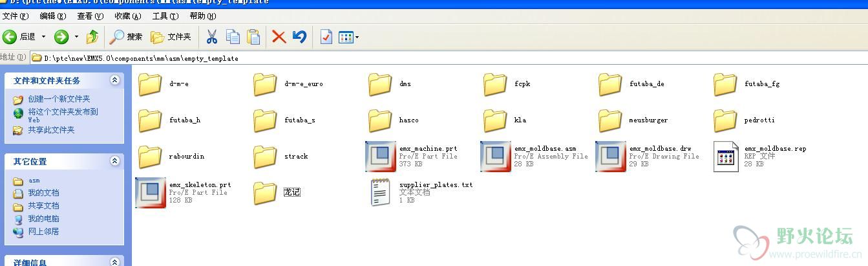Select the strack folder icon
The image size is (868, 266).
coord(265,157)
